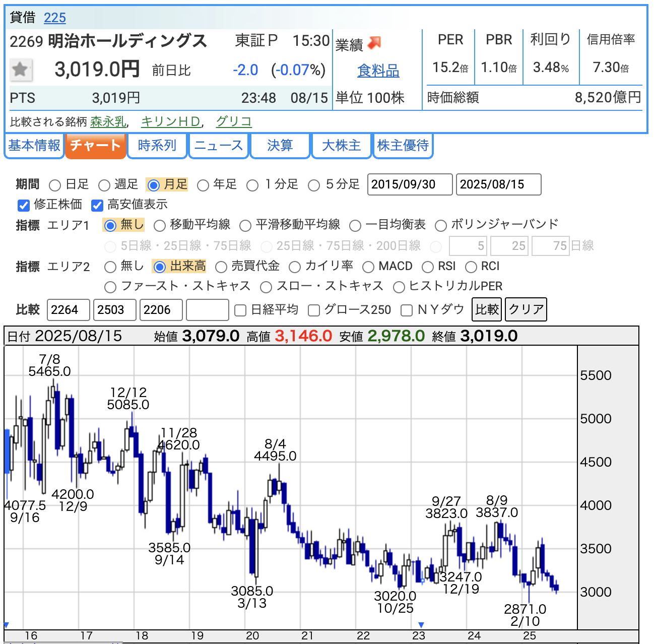This screenshot has height=644, width=654.
Task: Select 週足 period radio
Action: 104,185
